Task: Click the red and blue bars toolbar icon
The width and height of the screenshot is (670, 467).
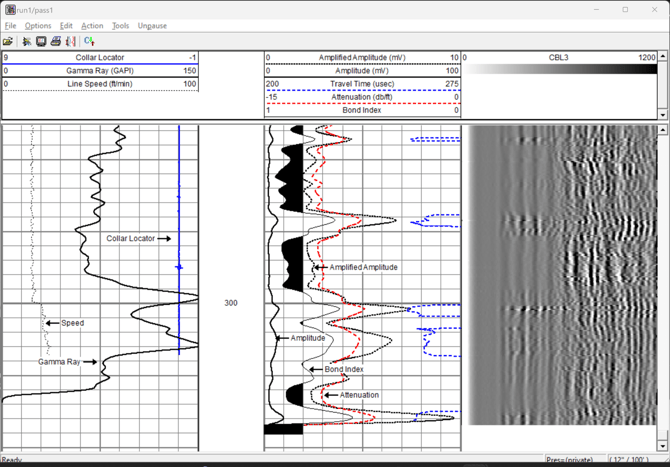Action: coord(70,41)
